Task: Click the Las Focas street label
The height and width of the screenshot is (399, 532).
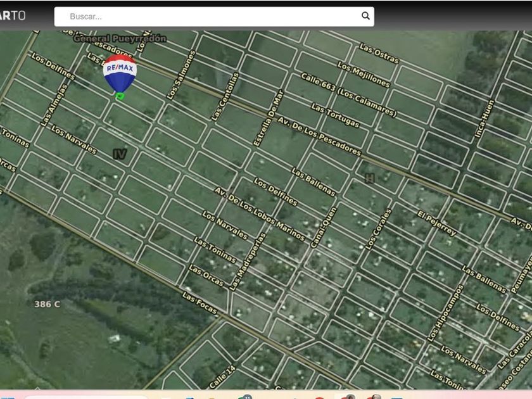Action: (x=199, y=303)
